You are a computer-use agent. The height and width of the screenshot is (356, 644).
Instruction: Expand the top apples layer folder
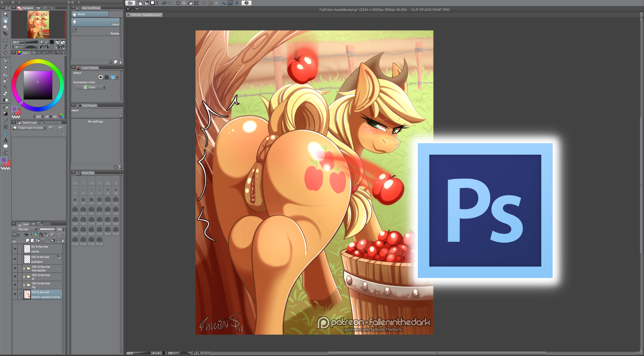click(24, 268)
